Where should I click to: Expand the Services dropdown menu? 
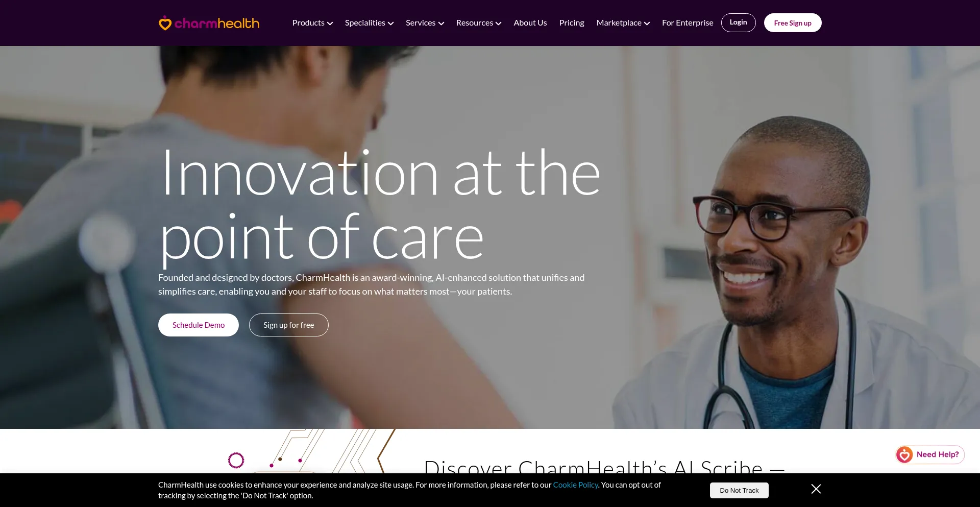[425, 23]
